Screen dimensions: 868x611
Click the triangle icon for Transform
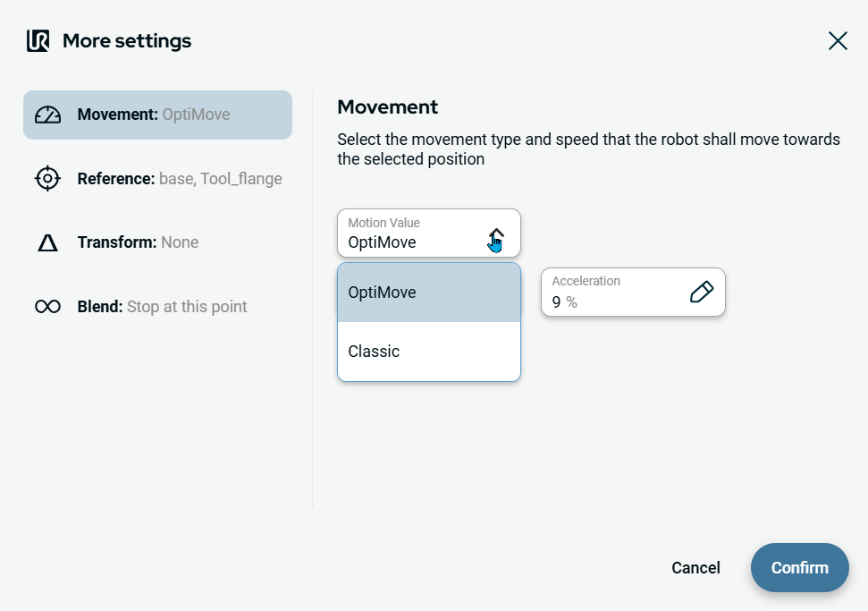coord(47,242)
